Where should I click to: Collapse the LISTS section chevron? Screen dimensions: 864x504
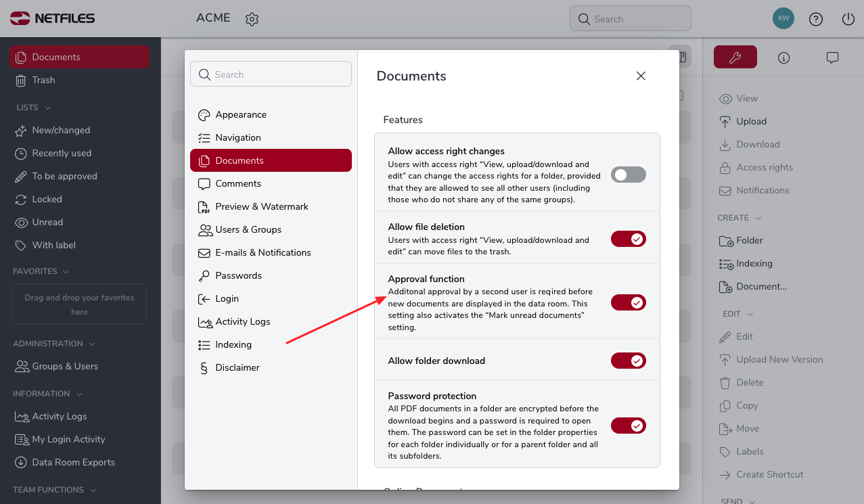pyautogui.click(x=47, y=108)
